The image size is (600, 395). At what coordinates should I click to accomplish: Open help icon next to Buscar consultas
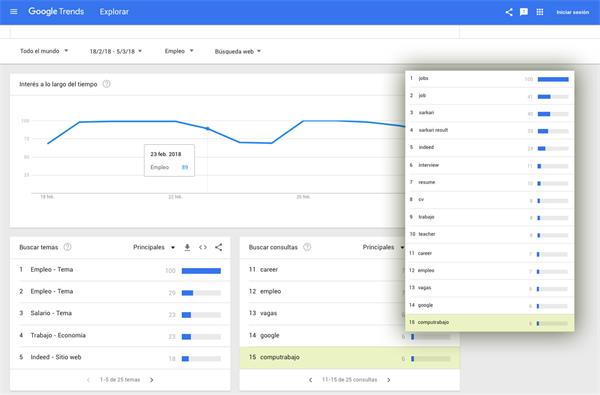(x=307, y=247)
